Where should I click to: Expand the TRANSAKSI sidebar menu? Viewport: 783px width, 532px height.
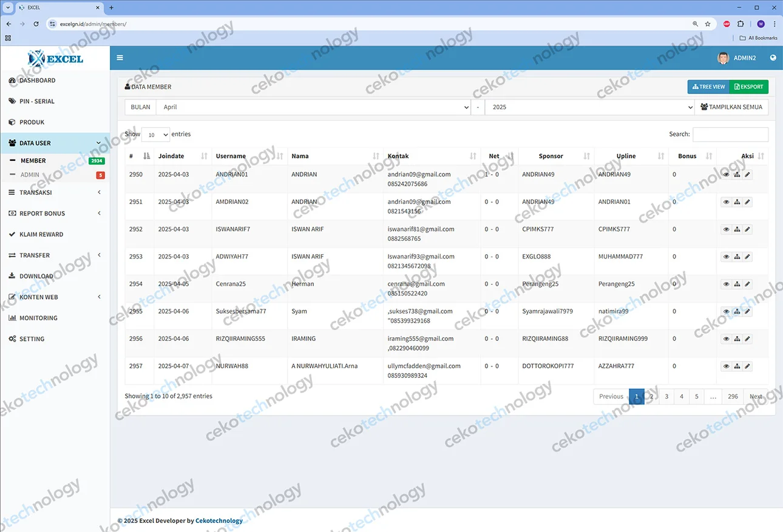click(x=55, y=192)
